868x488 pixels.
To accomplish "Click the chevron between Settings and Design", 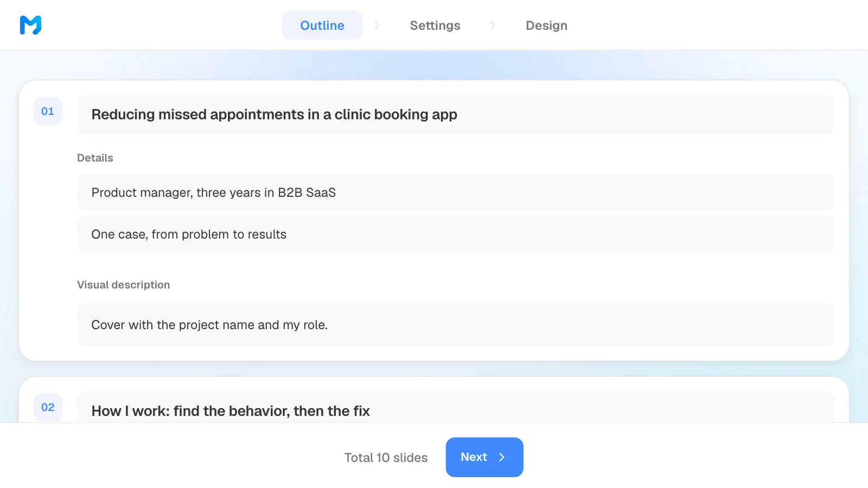I will (x=493, y=25).
